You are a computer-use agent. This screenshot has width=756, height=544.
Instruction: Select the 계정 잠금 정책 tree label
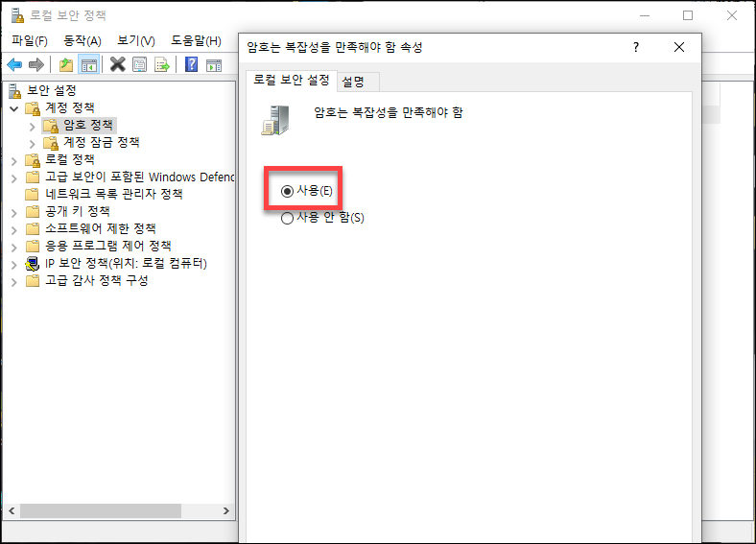[x=102, y=143]
